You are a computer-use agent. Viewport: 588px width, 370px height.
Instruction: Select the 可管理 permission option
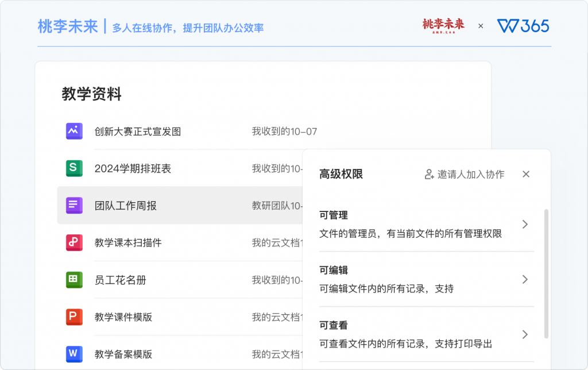pos(427,225)
